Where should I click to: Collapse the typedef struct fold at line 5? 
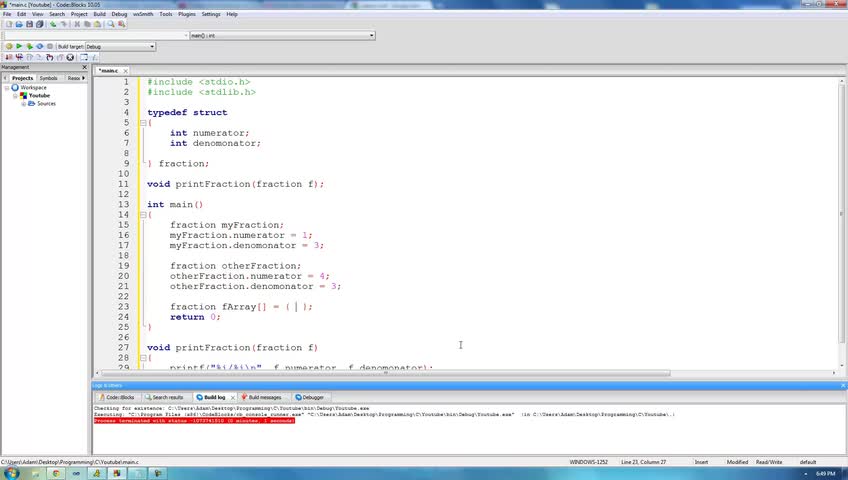pyautogui.click(x=143, y=123)
